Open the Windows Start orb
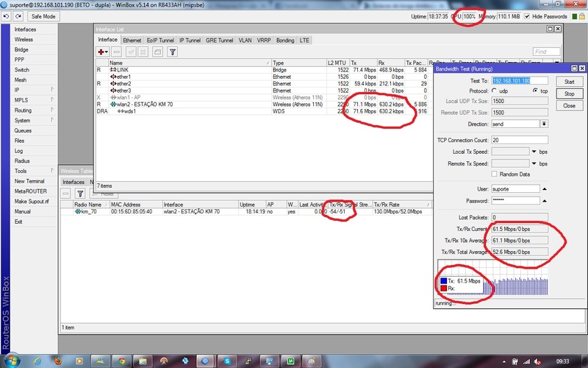Viewport: 588px width, 368px height. point(12,361)
